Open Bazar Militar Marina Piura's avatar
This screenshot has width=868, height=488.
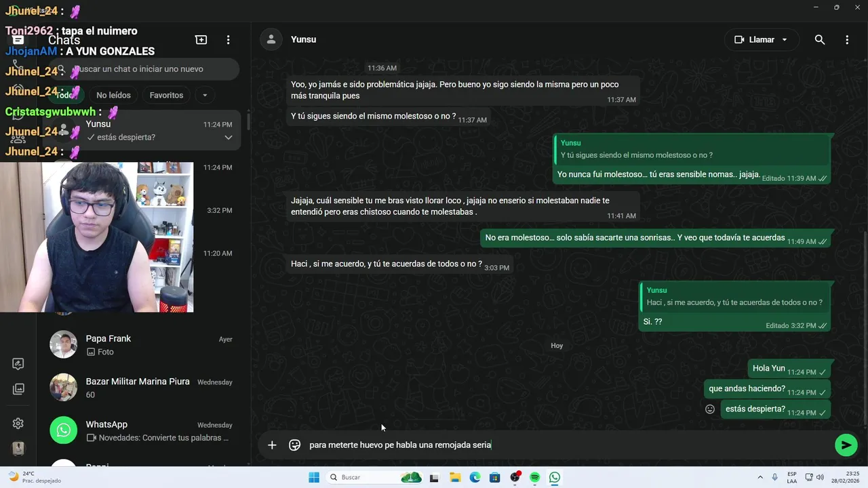coord(63,388)
